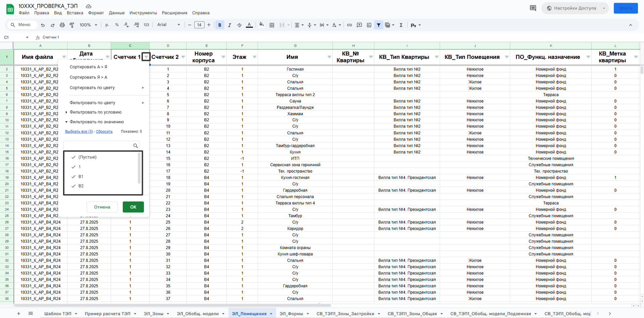The height and width of the screenshot is (318, 644).
Task: Click the print icon
Action: (62, 25)
